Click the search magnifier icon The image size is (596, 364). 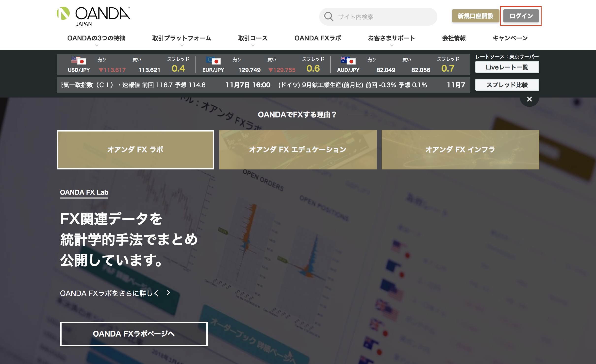click(x=329, y=17)
